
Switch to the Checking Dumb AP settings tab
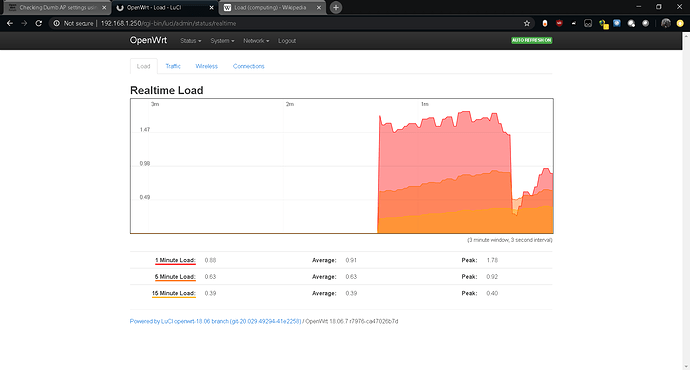57,7
